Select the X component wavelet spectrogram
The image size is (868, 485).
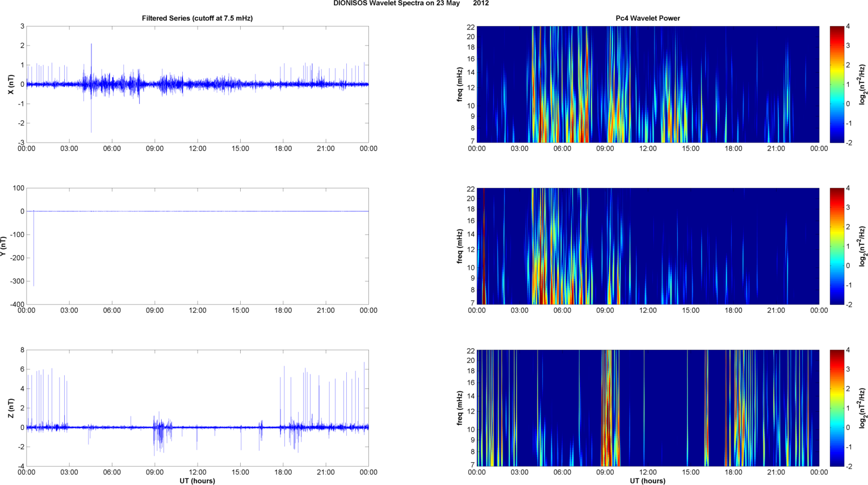[648, 84]
